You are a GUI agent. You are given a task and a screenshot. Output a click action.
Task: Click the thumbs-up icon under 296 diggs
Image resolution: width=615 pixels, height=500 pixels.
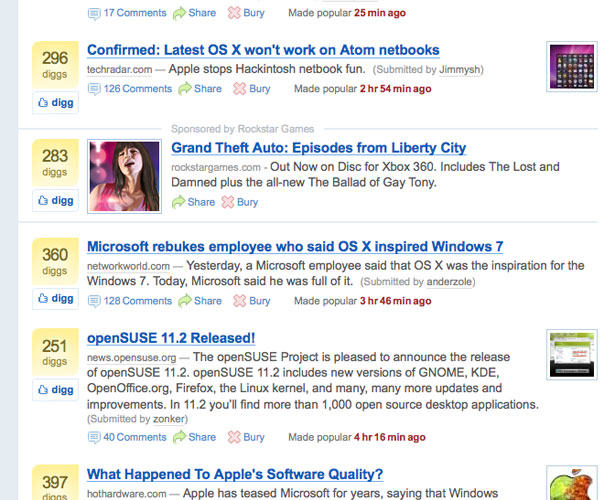(43, 103)
